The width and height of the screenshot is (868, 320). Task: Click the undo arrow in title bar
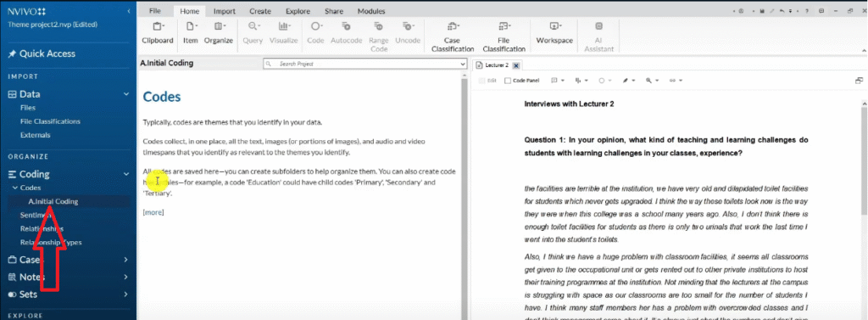pos(782,11)
